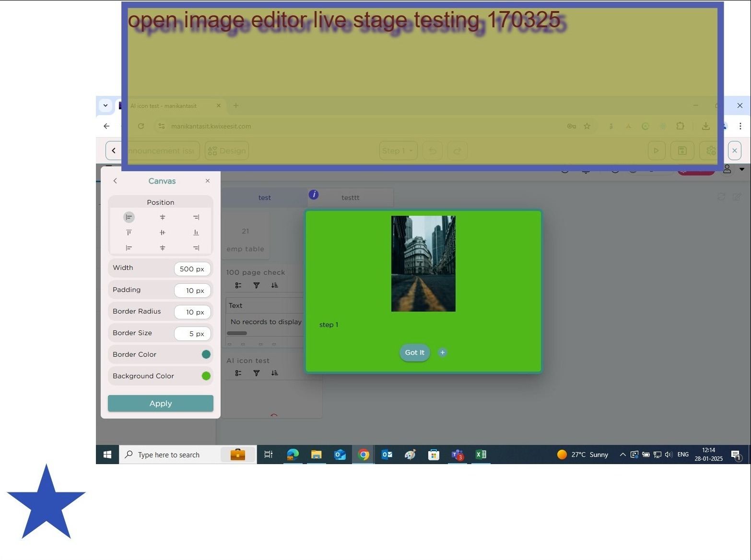Select the city street image in popup
This screenshot has height=560, width=751.
423,264
